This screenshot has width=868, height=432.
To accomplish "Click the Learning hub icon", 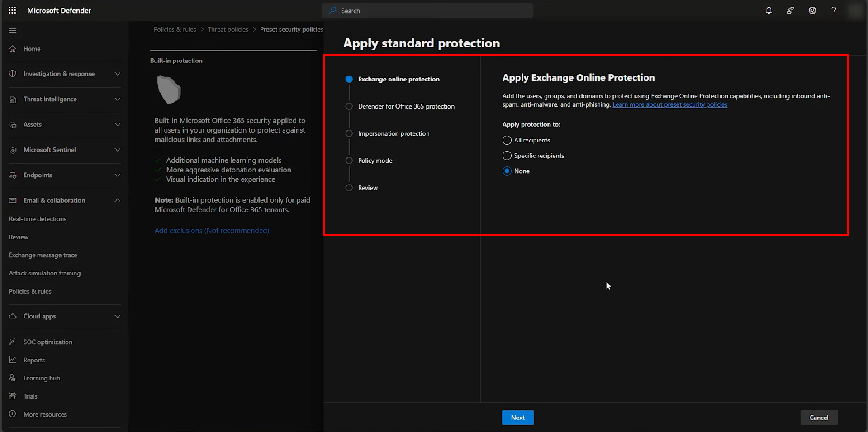I will click(13, 378).
